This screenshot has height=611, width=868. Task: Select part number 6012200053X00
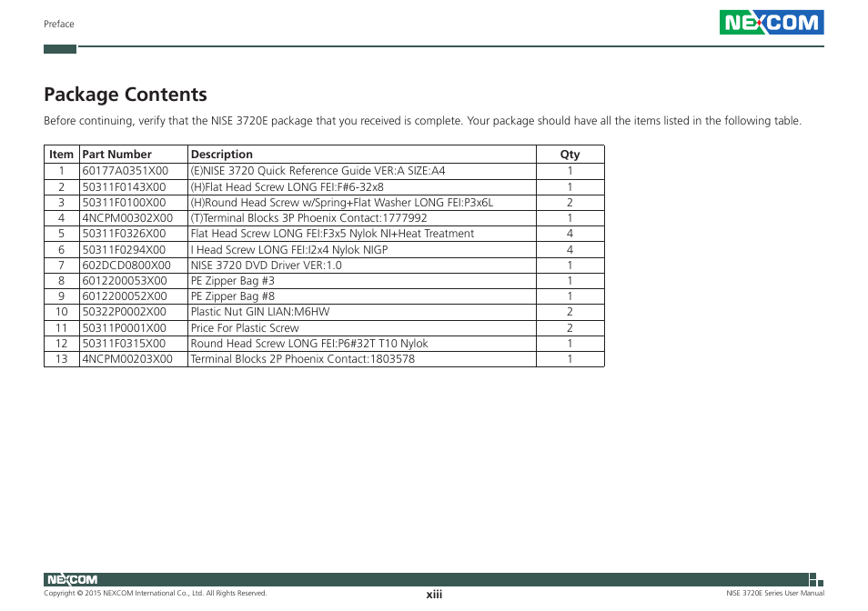click(x=125, y=280)
